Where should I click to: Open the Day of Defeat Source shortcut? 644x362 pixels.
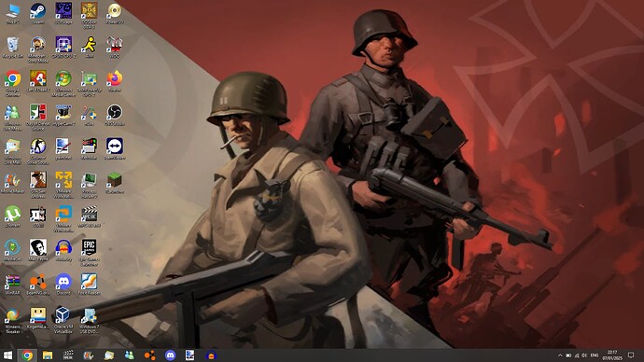[37, 118]
